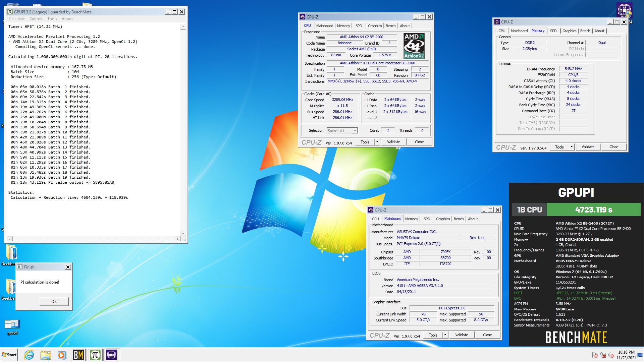Click Validate in CPU tab window

[x=393, y=142]
